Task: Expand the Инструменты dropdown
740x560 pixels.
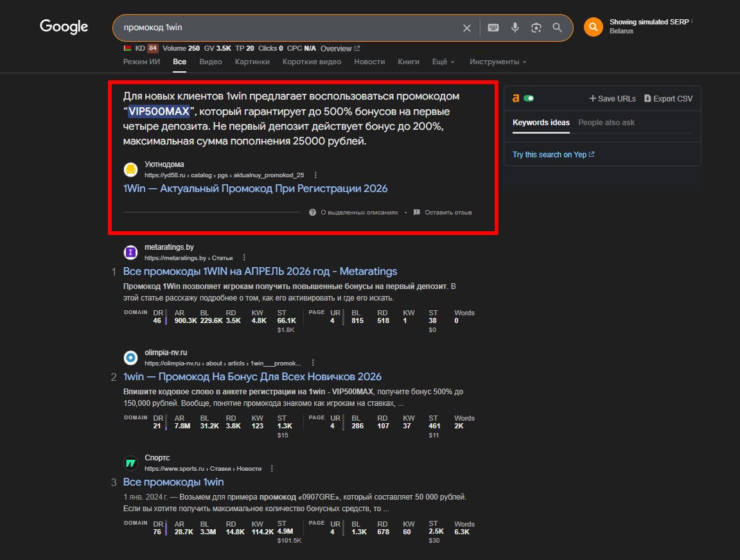Action: tap(498, 62)
